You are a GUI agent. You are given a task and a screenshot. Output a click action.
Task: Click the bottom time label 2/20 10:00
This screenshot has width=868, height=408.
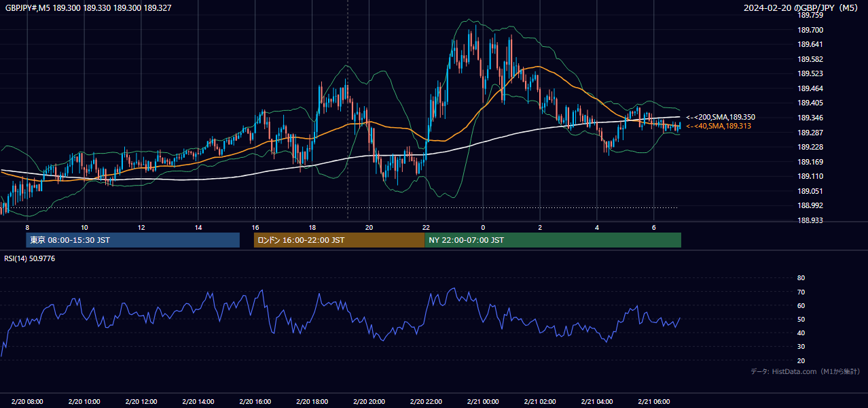(x=84, y=402)
